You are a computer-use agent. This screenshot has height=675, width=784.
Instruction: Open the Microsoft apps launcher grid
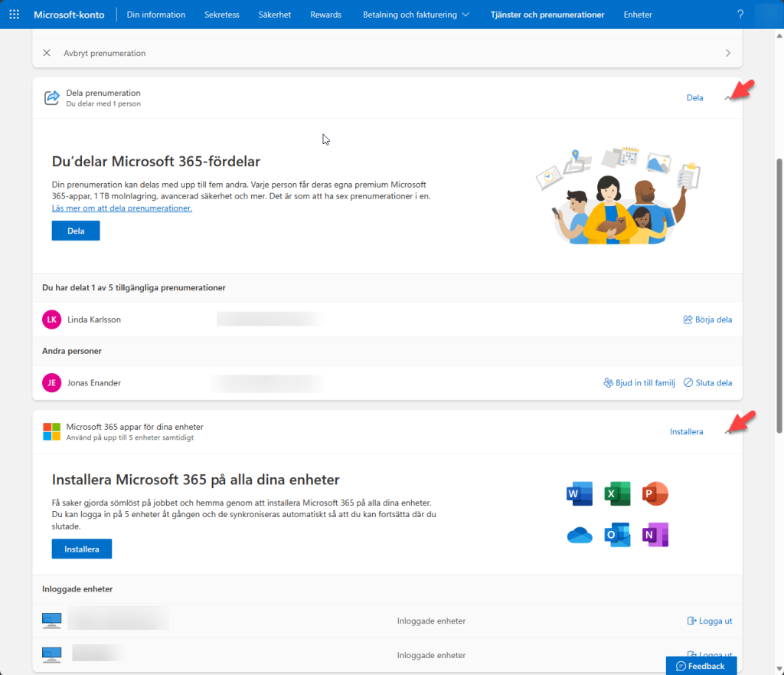tap(14, 15)
